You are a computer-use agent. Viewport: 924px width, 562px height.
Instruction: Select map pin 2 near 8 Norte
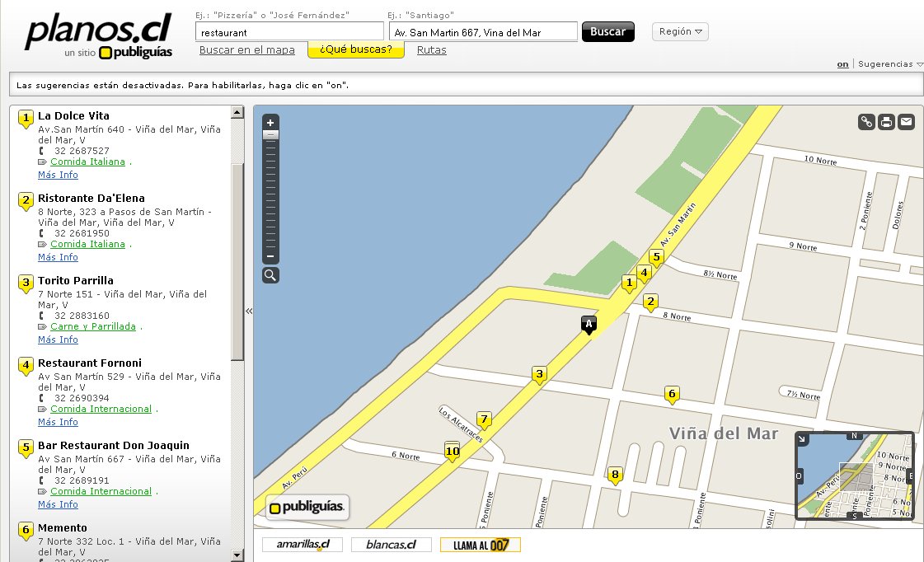[x=650, y=302]
